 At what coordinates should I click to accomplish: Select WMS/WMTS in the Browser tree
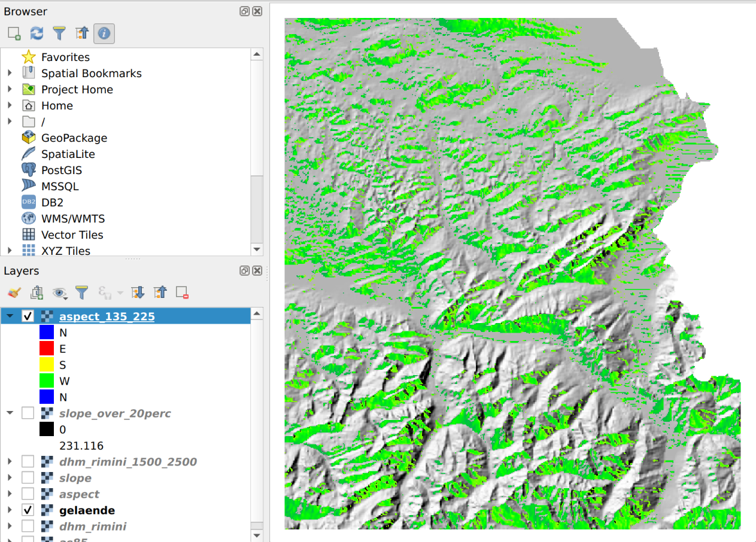pos(72,219)
